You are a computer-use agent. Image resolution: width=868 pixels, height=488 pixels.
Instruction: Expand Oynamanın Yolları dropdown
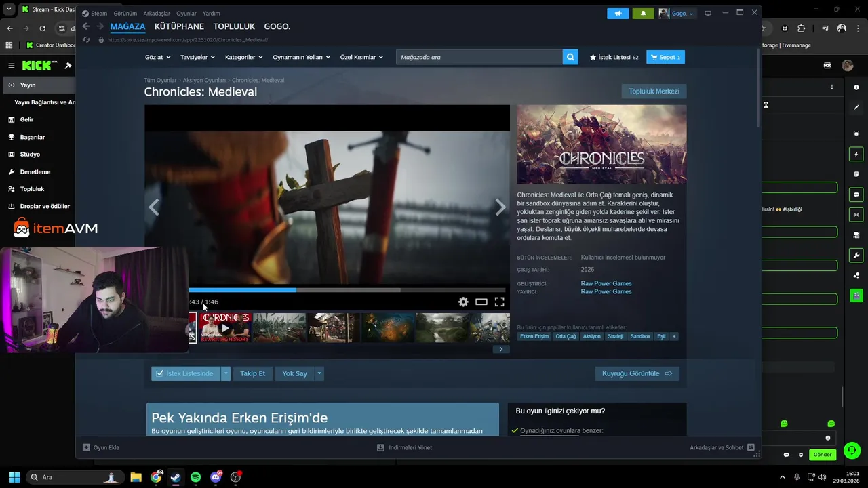tap(301, 57)
